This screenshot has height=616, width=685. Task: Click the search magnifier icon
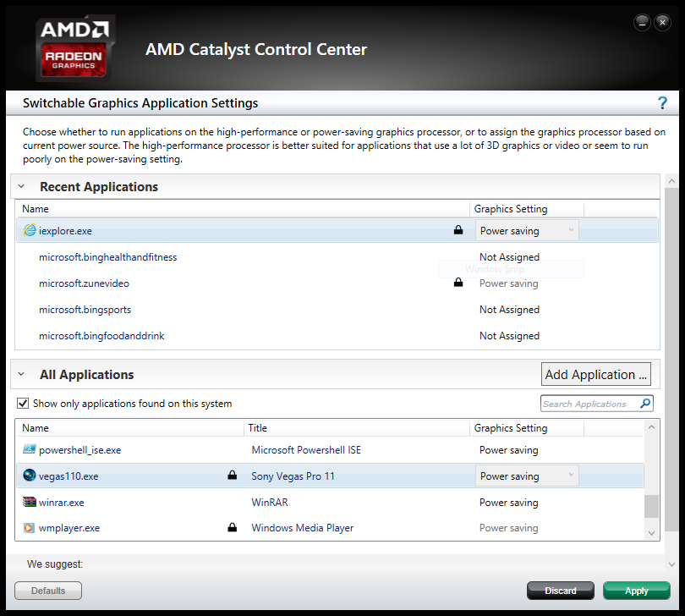tap(645, 404)
